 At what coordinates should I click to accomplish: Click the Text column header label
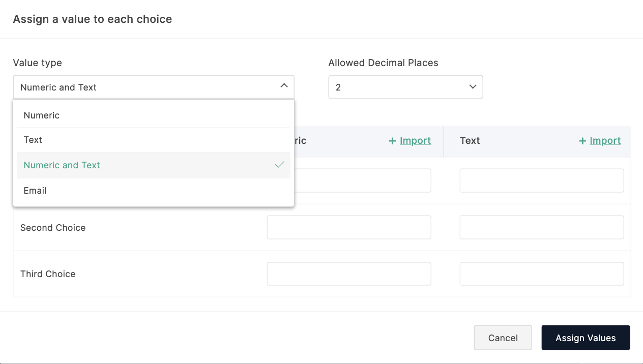pyautogui.click(x=470, y=141)
